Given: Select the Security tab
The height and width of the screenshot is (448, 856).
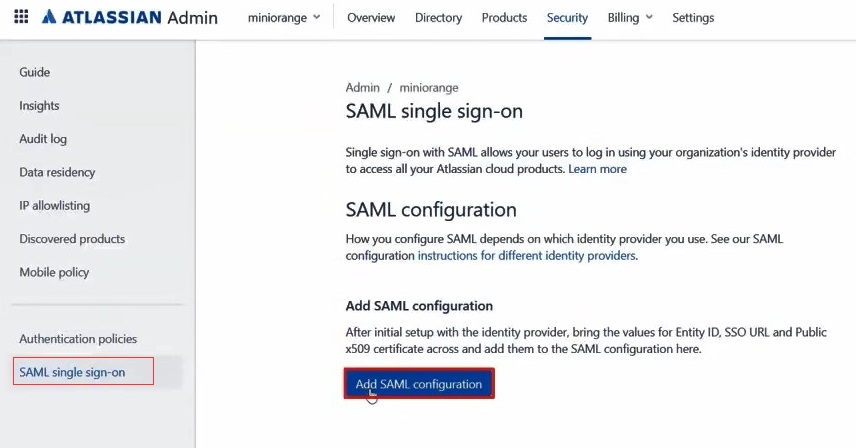Looking at the screenshot, I should (567, 17).
